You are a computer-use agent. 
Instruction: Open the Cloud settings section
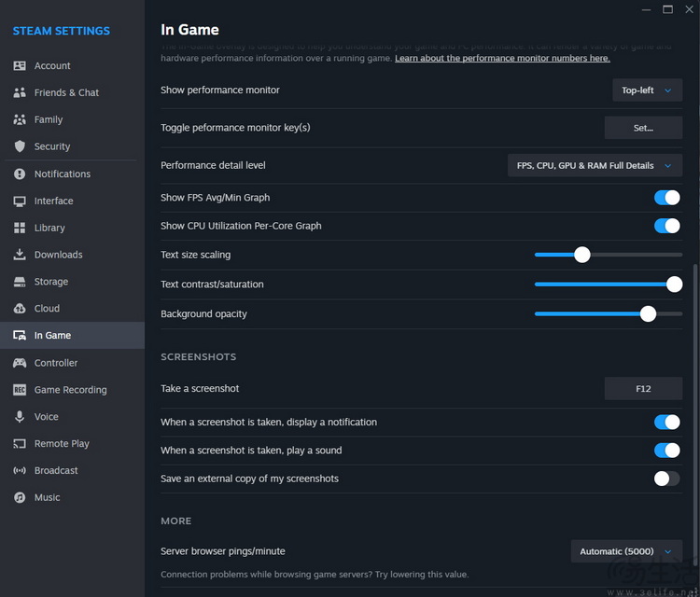tap(72, 309)
